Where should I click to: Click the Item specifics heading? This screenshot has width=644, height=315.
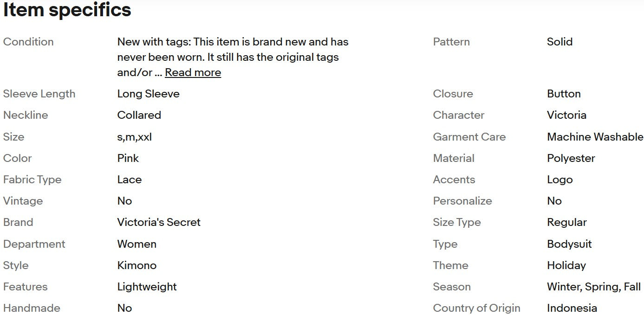click(67, 10)
